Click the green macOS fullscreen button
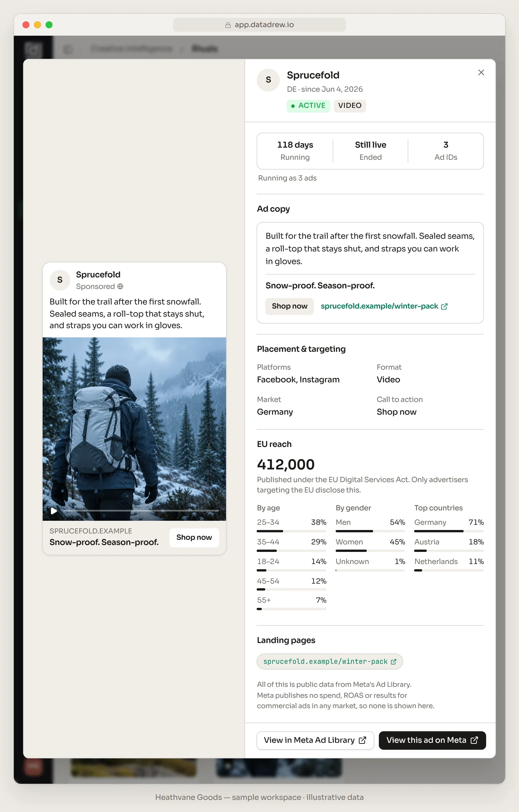 pos(49,25)
